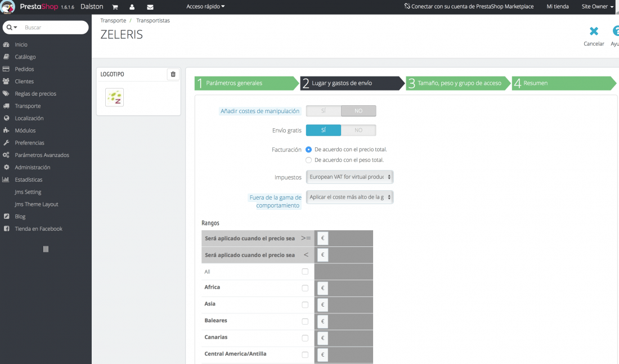
Task: Open the customers person icon in header
Action: 132,7
